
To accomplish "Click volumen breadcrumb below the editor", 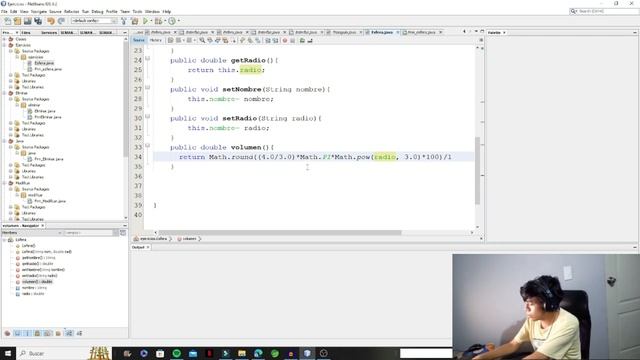I will [x=189, y=239].
